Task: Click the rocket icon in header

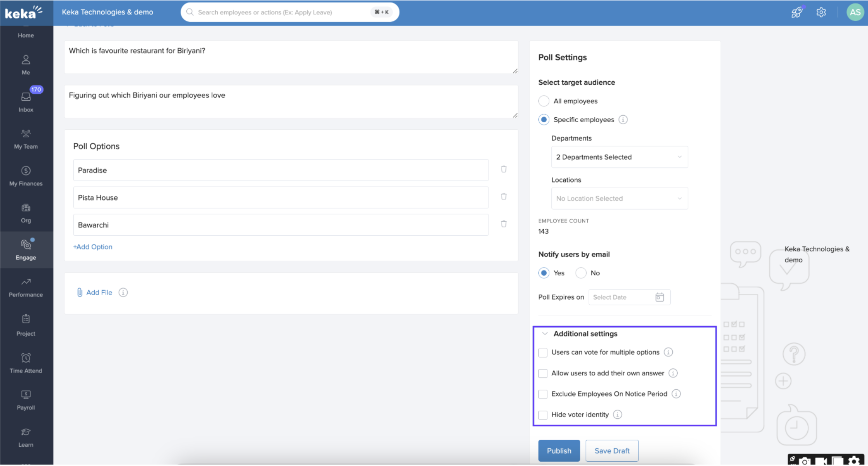Action: [796, 12]
